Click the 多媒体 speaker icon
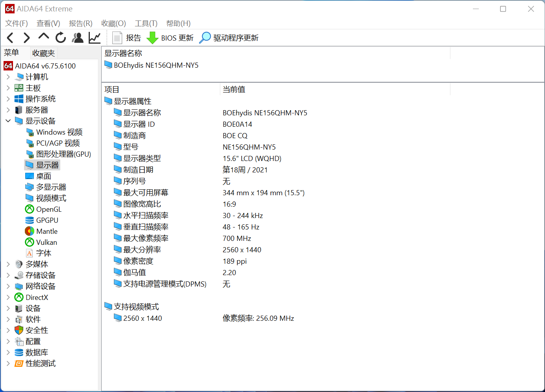Screen dimensions: 545x392 coord(19,264)
